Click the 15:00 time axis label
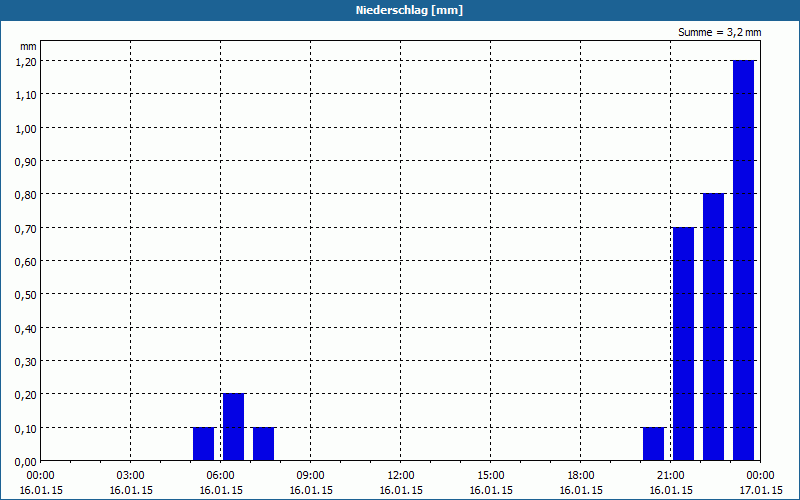The height and width of the screenshot is (500, 800). 491,476
